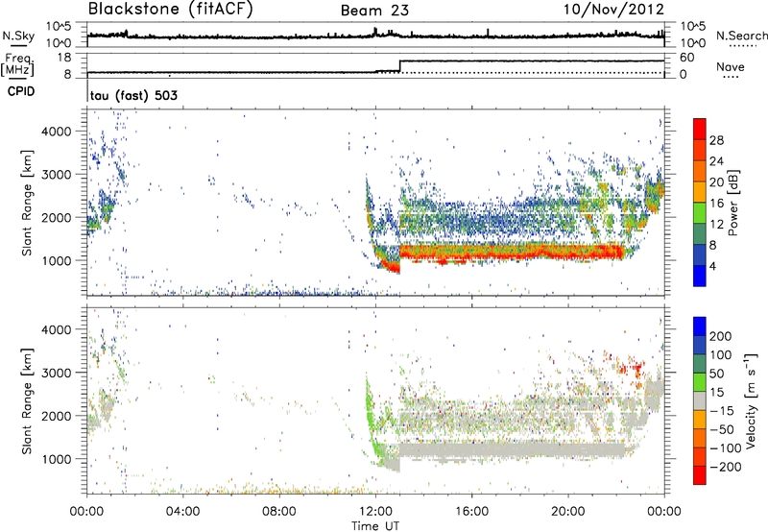Click the 'Beam 23' label
The height and width of the screenshot is (532, 768).
point(374,11)
